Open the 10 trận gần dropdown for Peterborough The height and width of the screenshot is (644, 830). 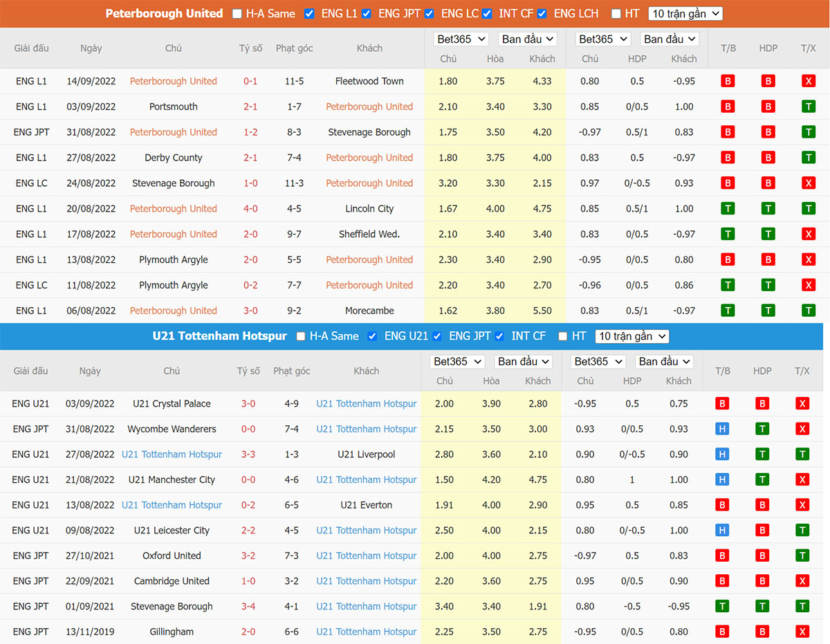[685, 14]
